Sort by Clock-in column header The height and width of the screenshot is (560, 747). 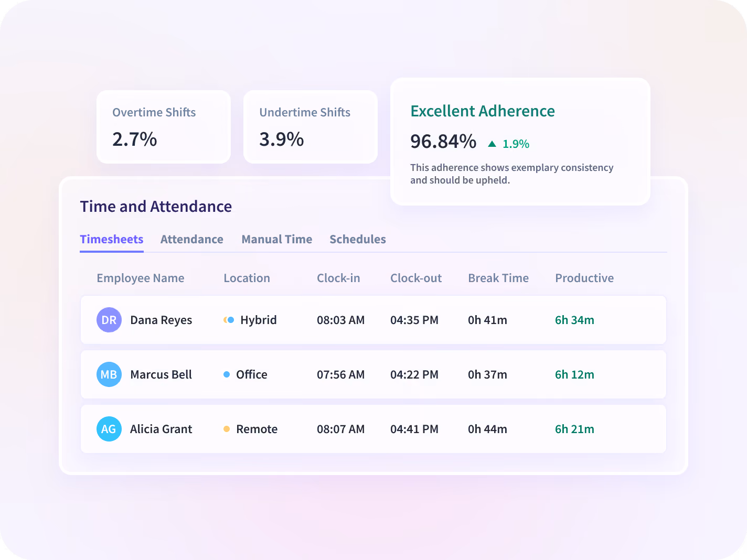[x=338, y=278]
